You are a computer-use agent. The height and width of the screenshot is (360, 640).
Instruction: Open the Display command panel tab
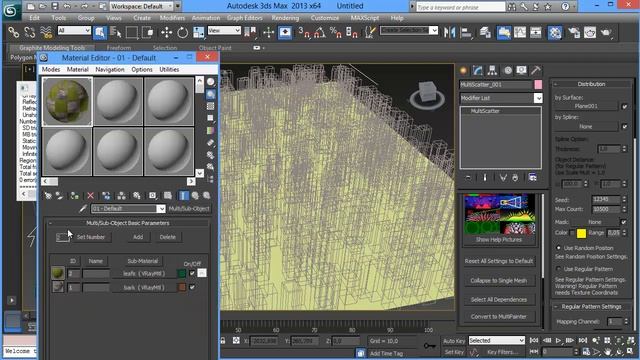pyautogui.click(x=521, y=70)
